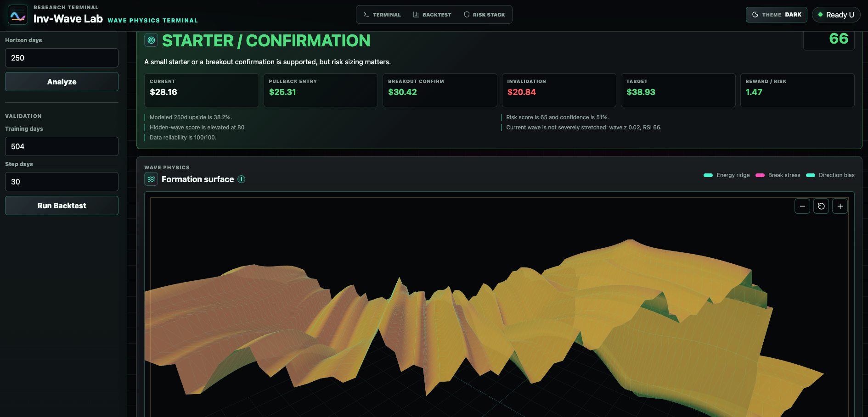Image resolution: width=868 pixels, height=417 pixels.
Task: Click the 'Current wave is not severely stretched' note
Action: click(x=584, y=128)
